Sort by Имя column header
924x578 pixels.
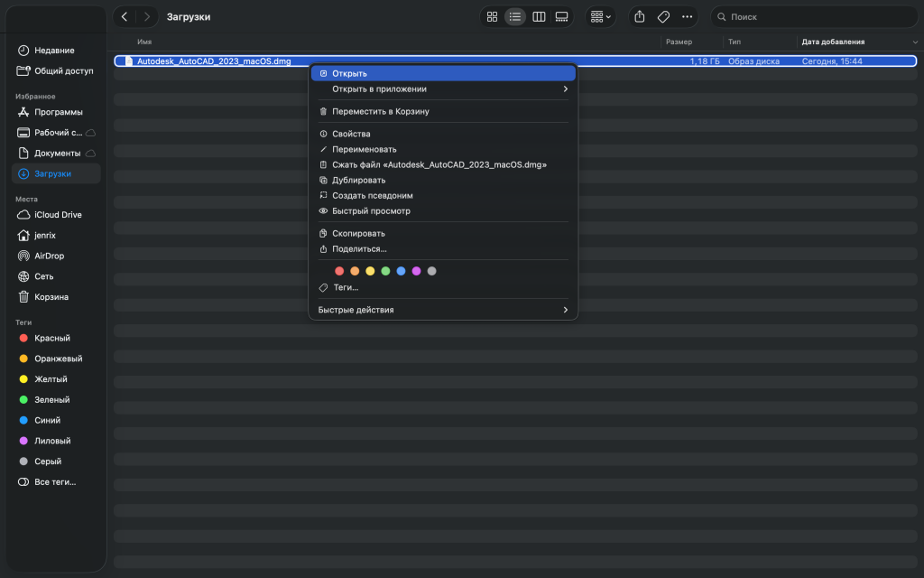pos(144,42)
